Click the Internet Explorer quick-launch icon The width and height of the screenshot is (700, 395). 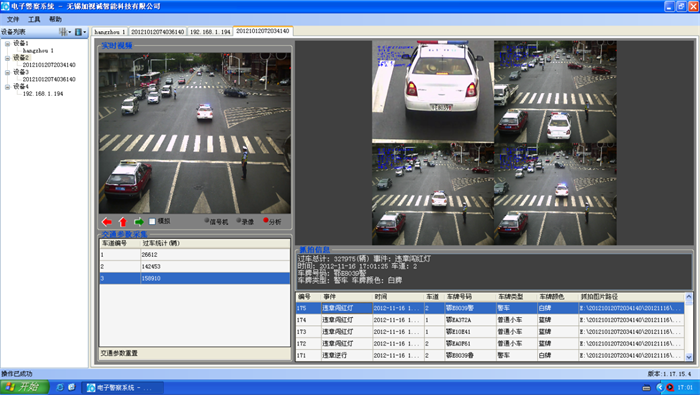60,387
